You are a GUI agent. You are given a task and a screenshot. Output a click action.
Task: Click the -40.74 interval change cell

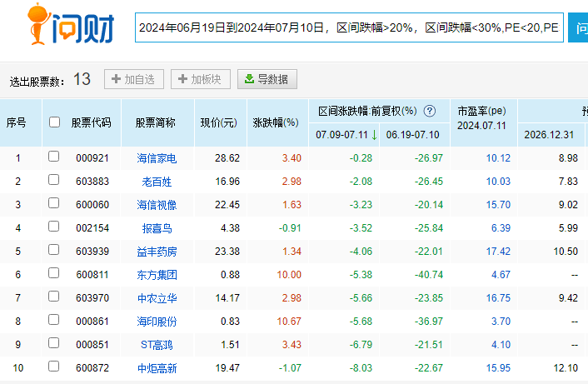pos(429,275)
